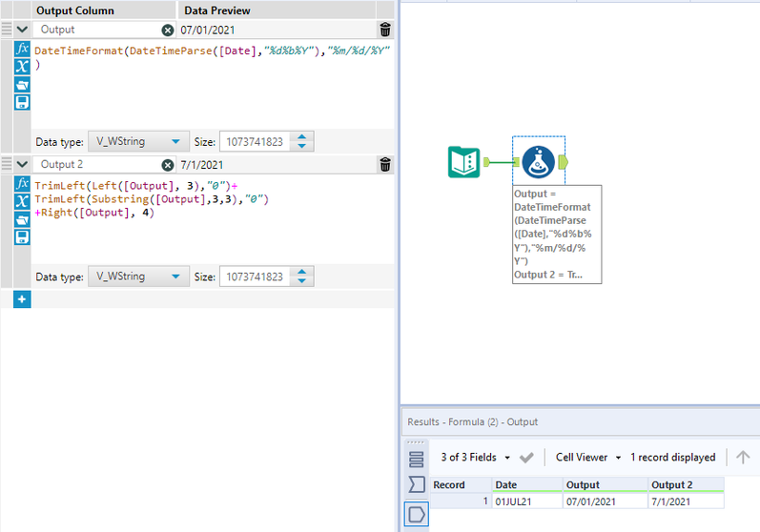Open columns and constants (X) for Output expression
Screen dimensions: 760x532
pyautogui.click(x=22, y=67)
